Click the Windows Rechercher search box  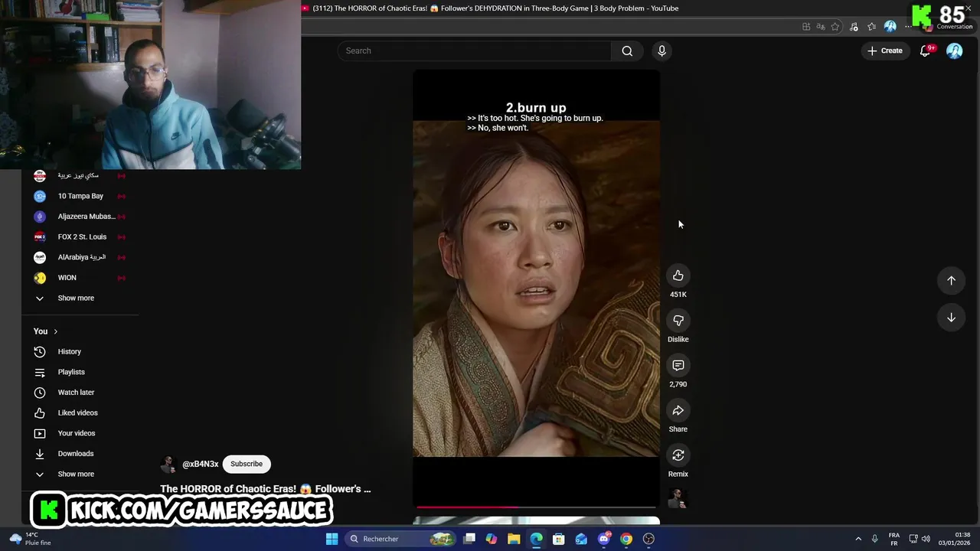click(x=399, y=539)
